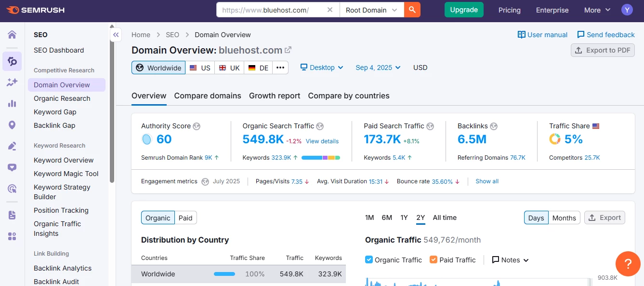Toggle the Paid Traffic checkbox

coord(434,259)
